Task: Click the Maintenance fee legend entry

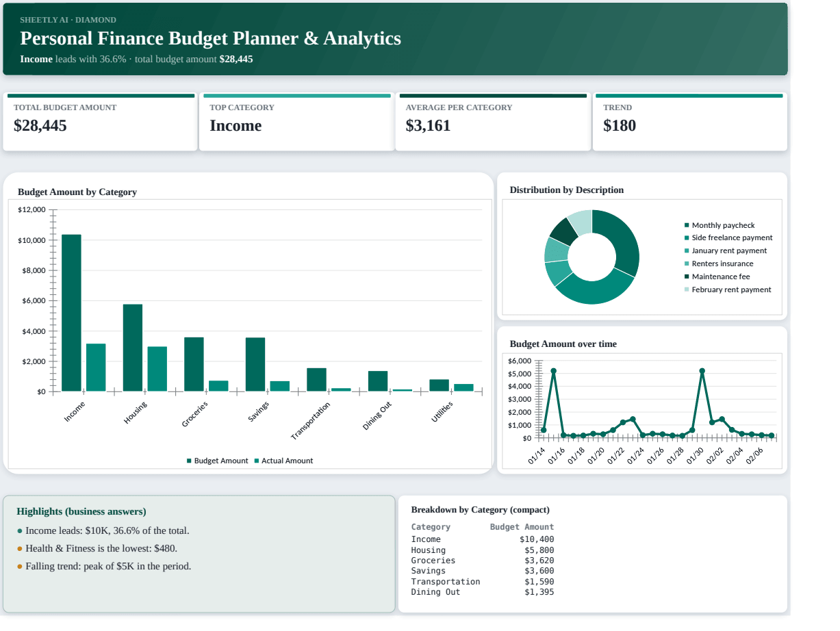Action: (717, 277)
